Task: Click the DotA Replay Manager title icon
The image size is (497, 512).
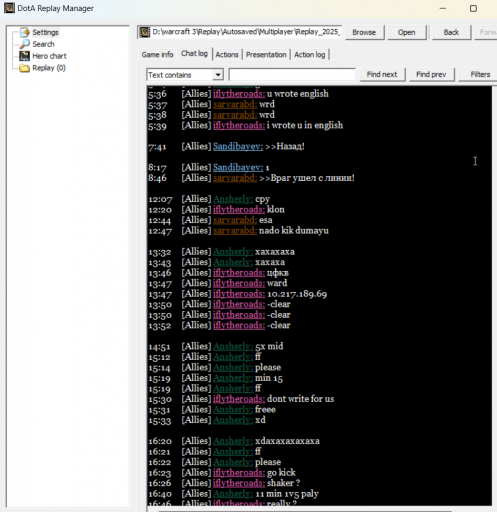Action: click(x=9, y=8)
